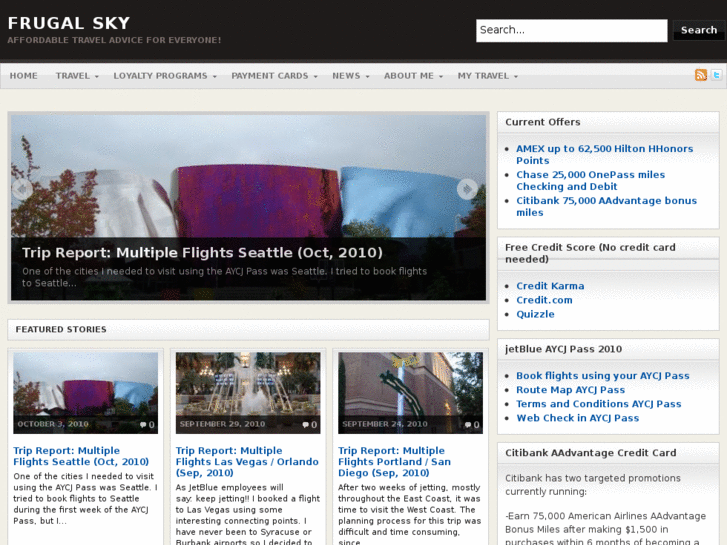Click the September 24, 2010 date label
Viewport: 727px width, 545px height.
pos(385,424)
